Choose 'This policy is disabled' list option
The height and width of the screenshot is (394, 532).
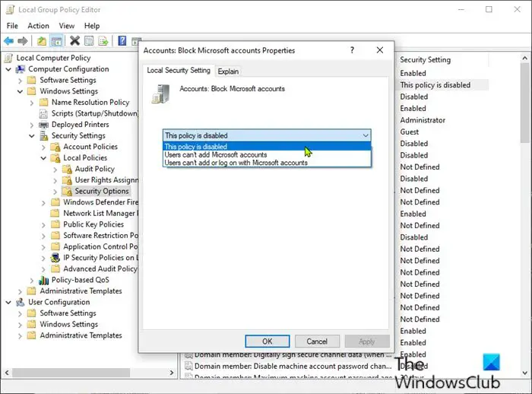(267, 147)
